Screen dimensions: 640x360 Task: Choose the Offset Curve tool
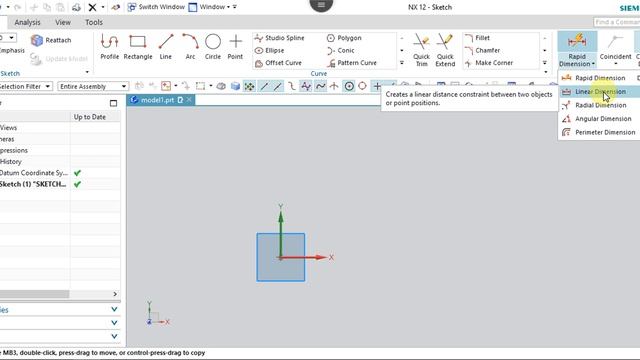point(278,63)
